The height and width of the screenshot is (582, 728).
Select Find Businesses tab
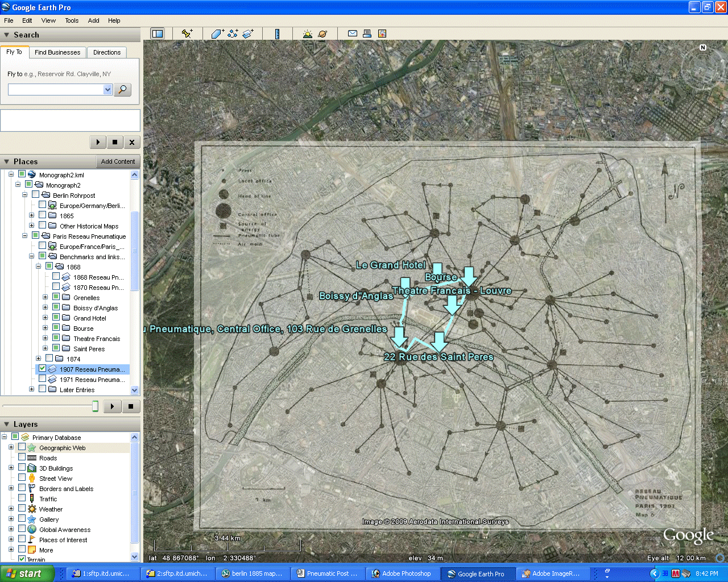click(57, 52)
